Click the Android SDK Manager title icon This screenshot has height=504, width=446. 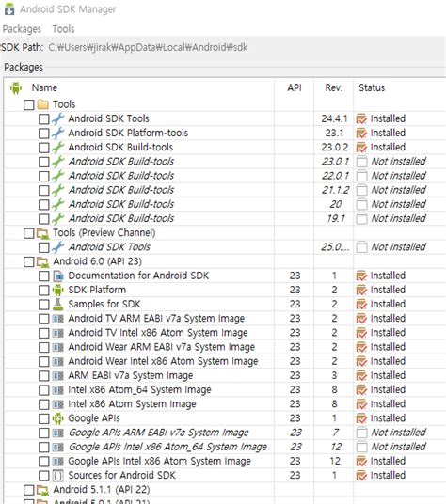pos(9,8)
